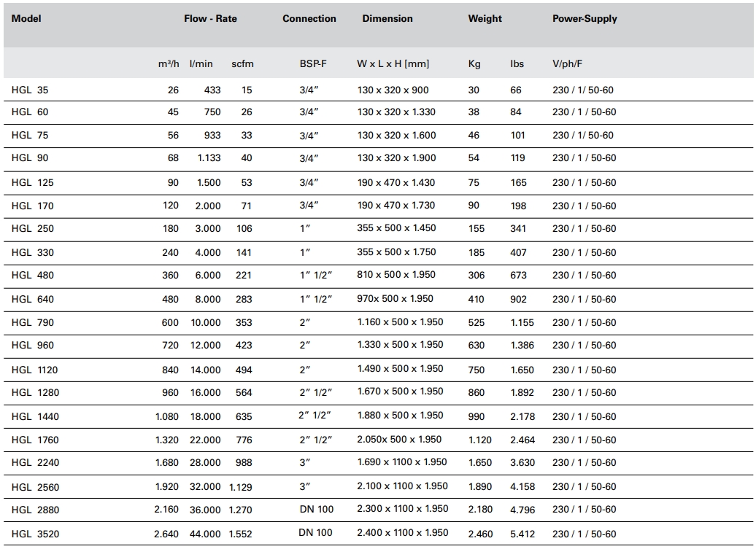This screenshot has height=549, width=756.
Task: Select the Power-Supply column header
Action: coord(585,19)
